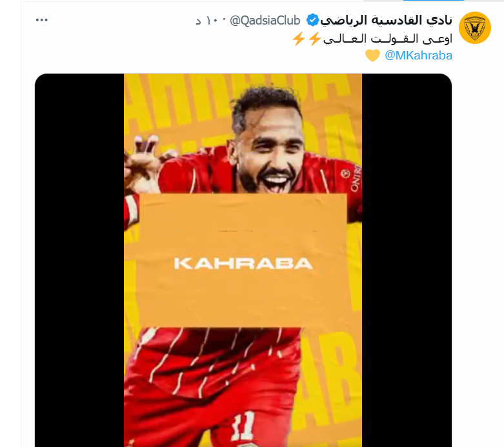Click the tweet text اوعى القولت العالي
Viewport: 504px width, 447px height.
pyautogui.click(x=388, y=39)
